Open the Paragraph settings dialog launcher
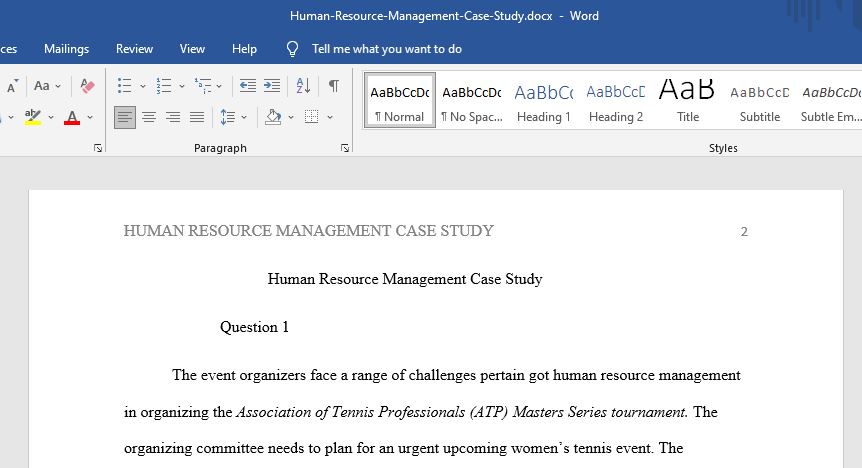This screenshot has height=468, width=862. tap(345, 148)
